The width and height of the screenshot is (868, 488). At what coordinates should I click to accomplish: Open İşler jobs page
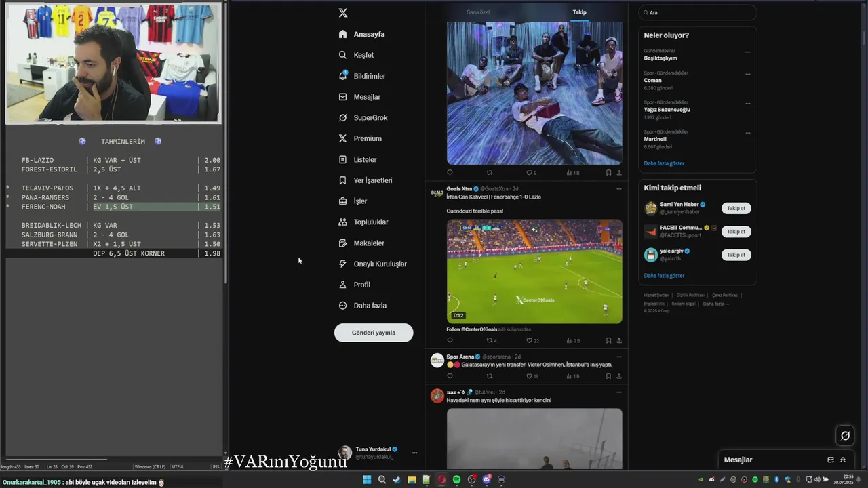coord(353,201)
